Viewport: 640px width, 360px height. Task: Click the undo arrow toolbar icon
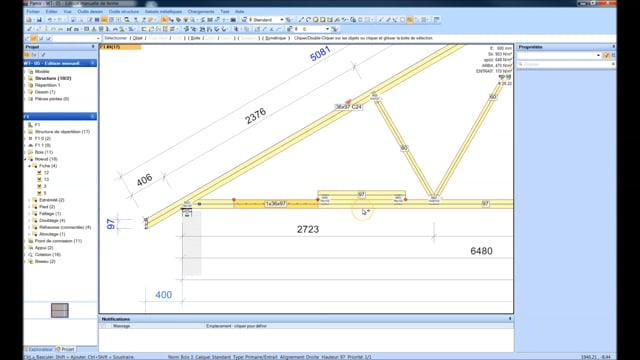pos(50,20)
